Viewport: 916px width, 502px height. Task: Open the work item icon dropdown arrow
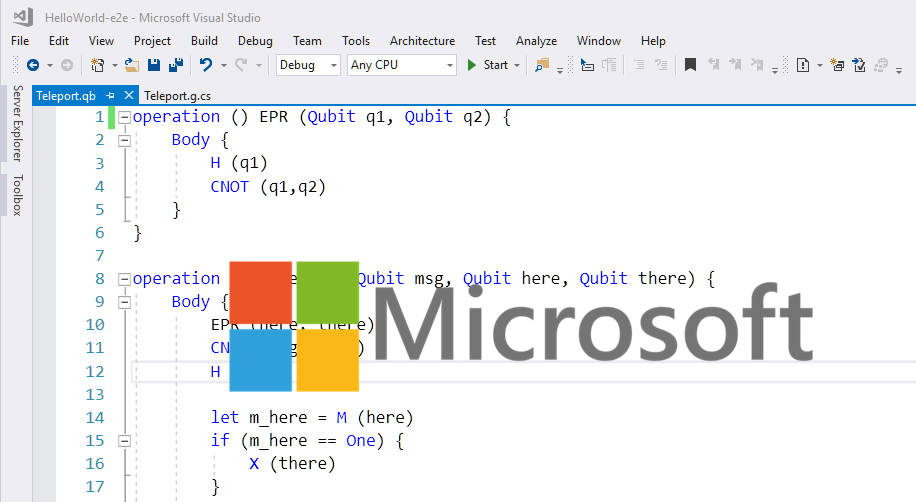(820, 65)
